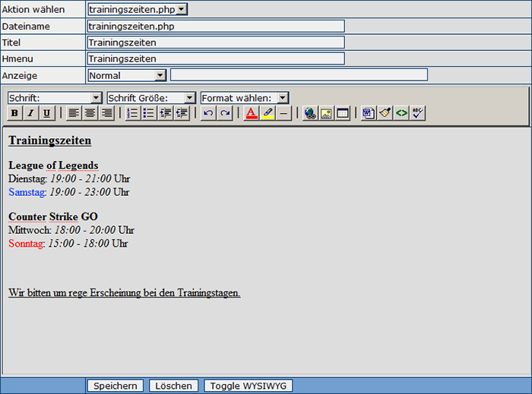Align text to the right
Viewport: 532px width, 394px height.
(x=106, y=113)
